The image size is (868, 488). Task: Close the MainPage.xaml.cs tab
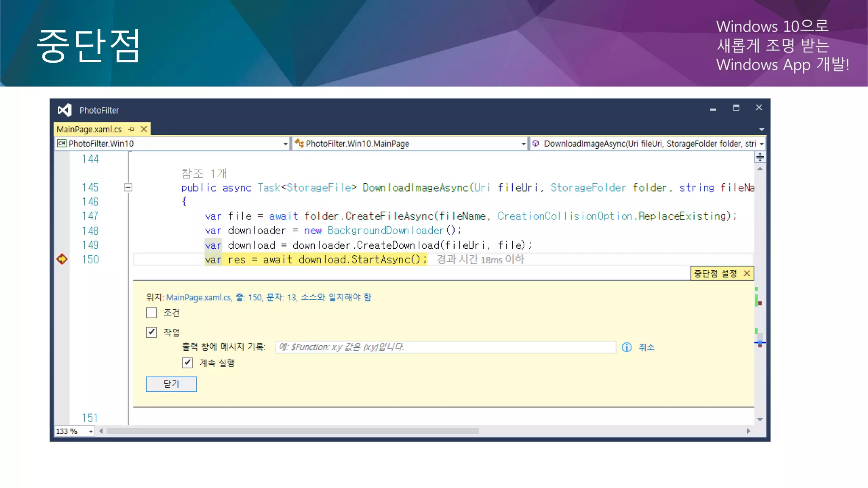(144, 129)
